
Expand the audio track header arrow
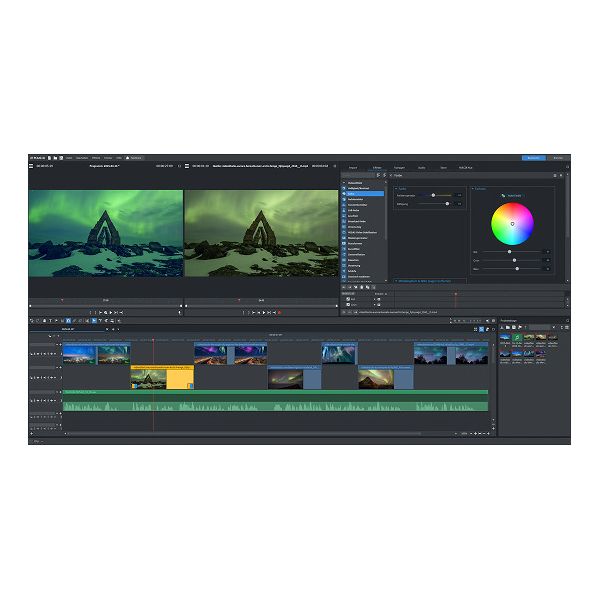tap(57, 392)
